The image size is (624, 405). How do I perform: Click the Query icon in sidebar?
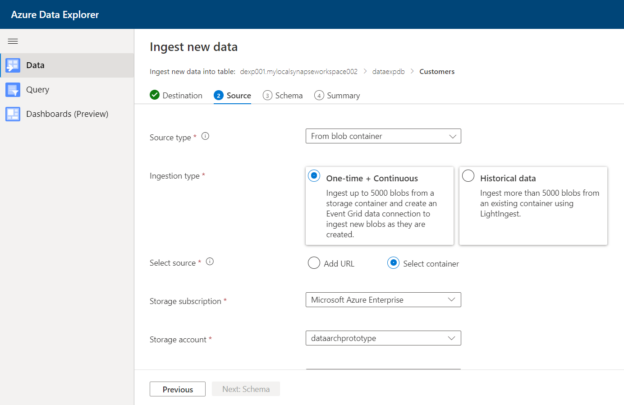pyautogui.click(x=13, y=90)
